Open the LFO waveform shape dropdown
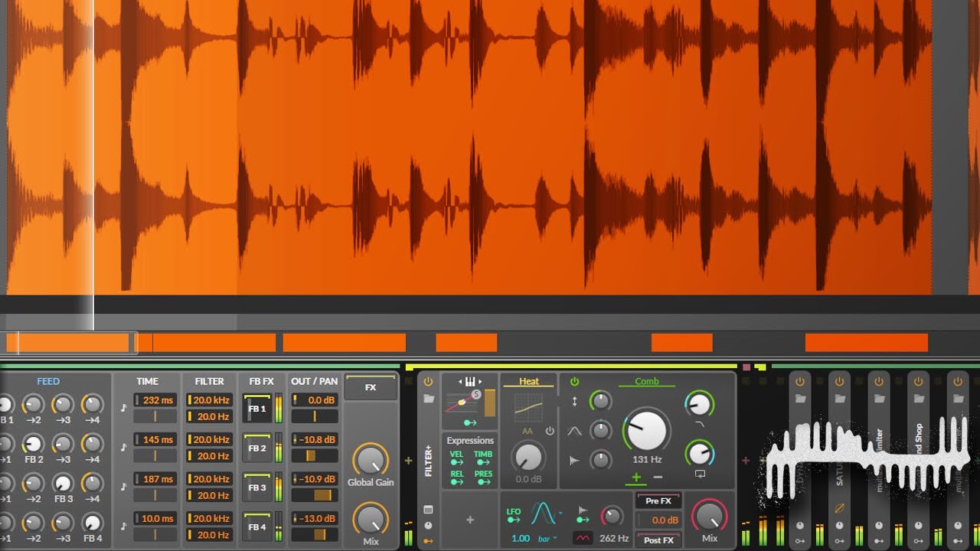Viewport: 980px width, 551px height. [560, 512]
